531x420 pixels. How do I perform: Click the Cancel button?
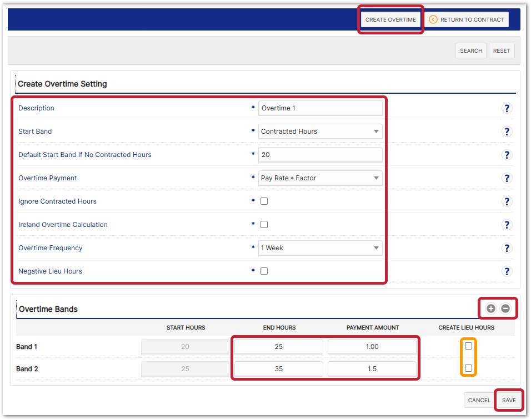tap(479, 400)
